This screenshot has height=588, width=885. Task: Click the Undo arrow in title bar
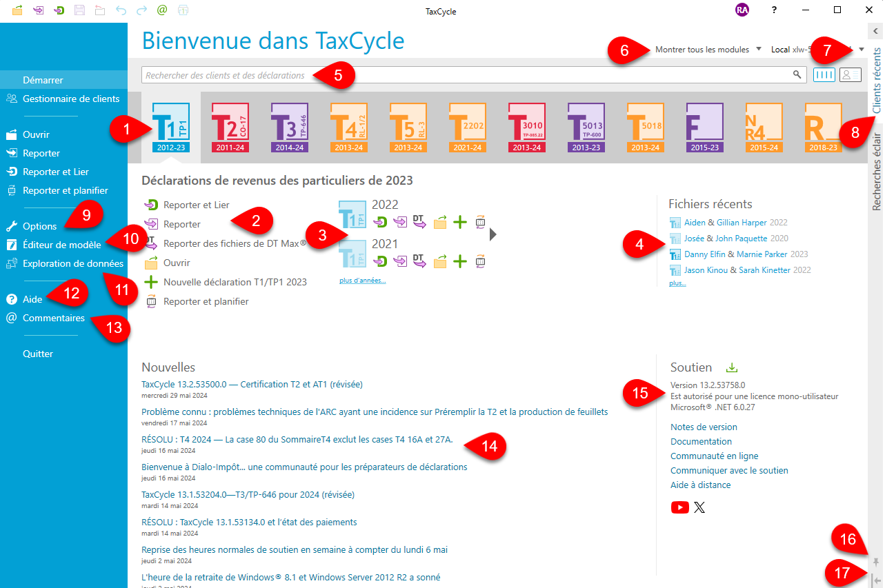tap(121, 10)
